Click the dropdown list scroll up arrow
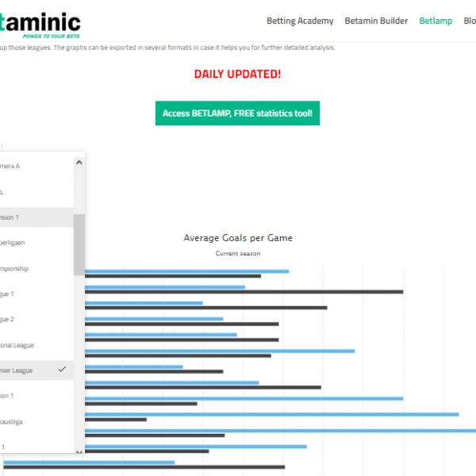The image size is (476, 476). [x=79, y=163]
